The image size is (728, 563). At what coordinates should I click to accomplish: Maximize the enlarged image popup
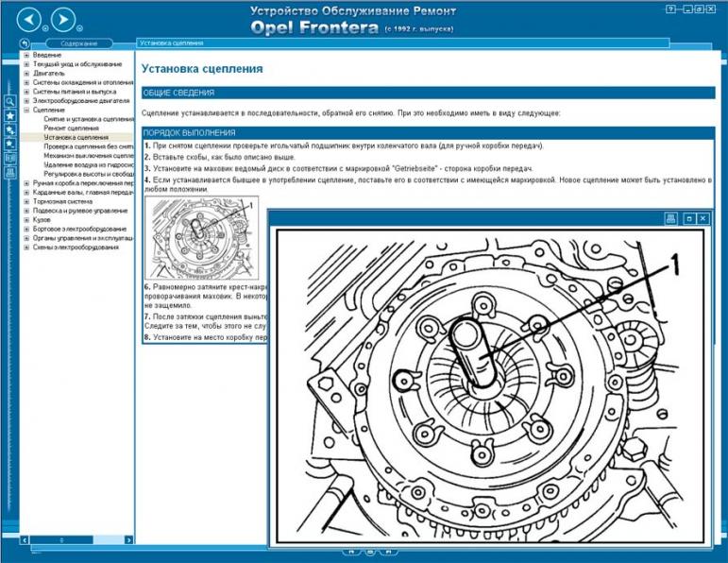click(689, 218)
